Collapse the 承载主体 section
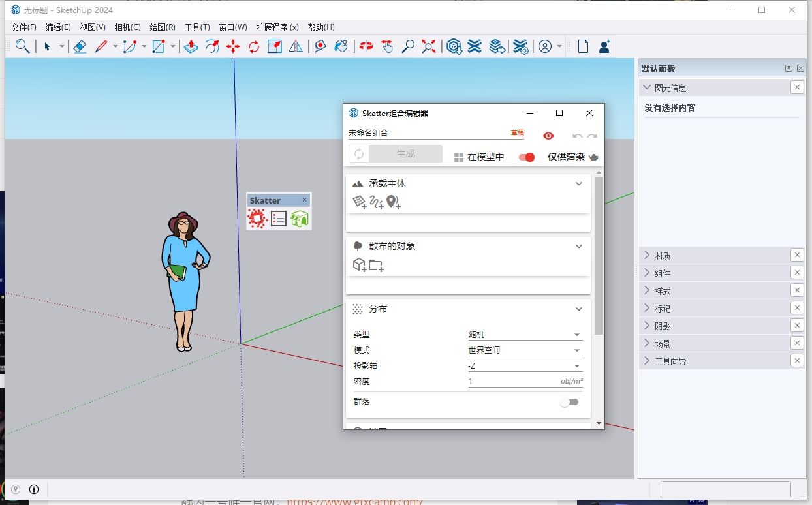The width and height of the screenshot is (812, 505). tap(578, 184)
